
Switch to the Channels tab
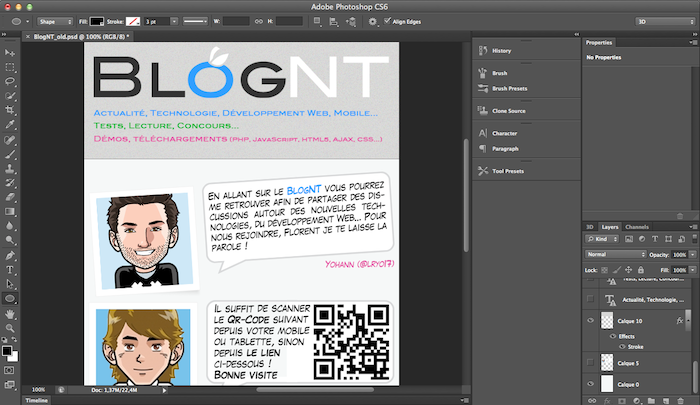pos(636,227)
